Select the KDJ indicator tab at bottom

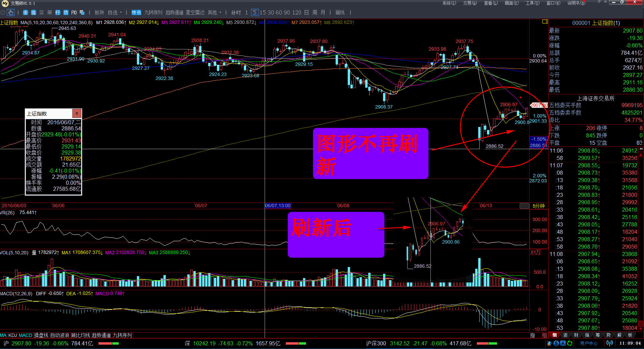(12, 335)
